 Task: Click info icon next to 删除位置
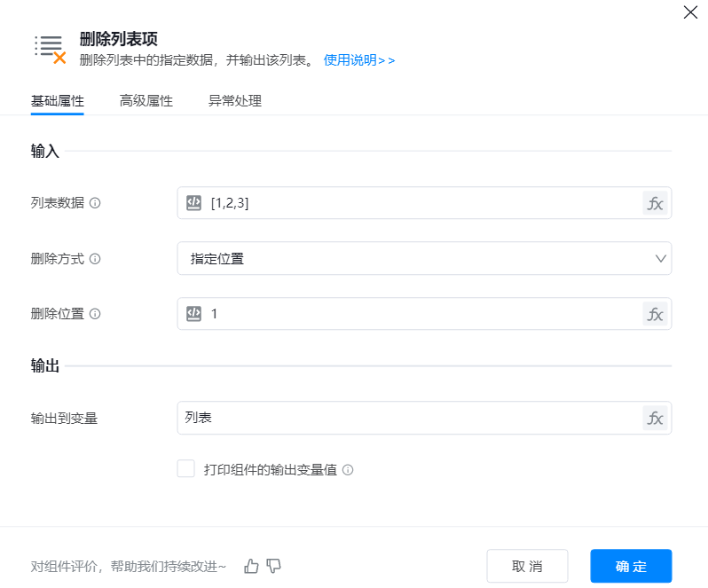pos(95,314)
